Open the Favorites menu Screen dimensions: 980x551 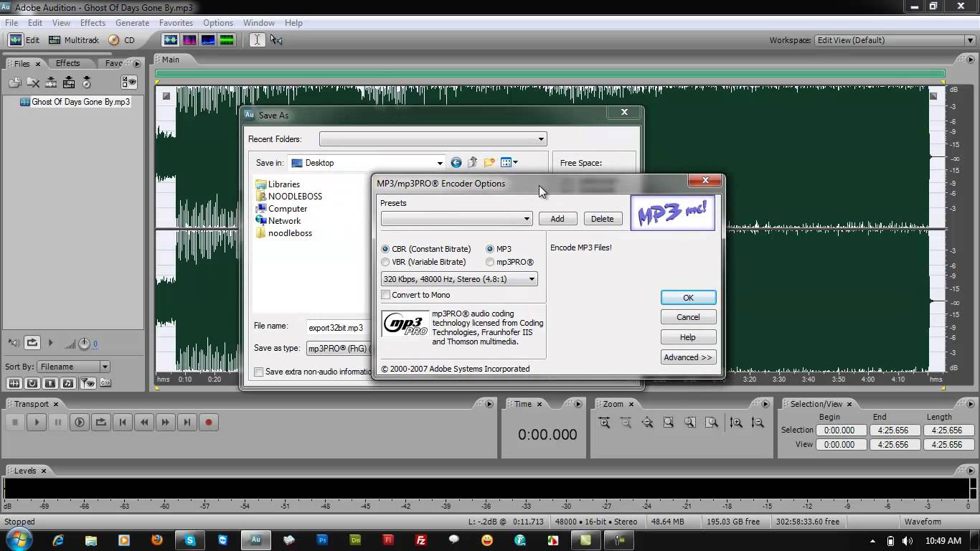176,23
